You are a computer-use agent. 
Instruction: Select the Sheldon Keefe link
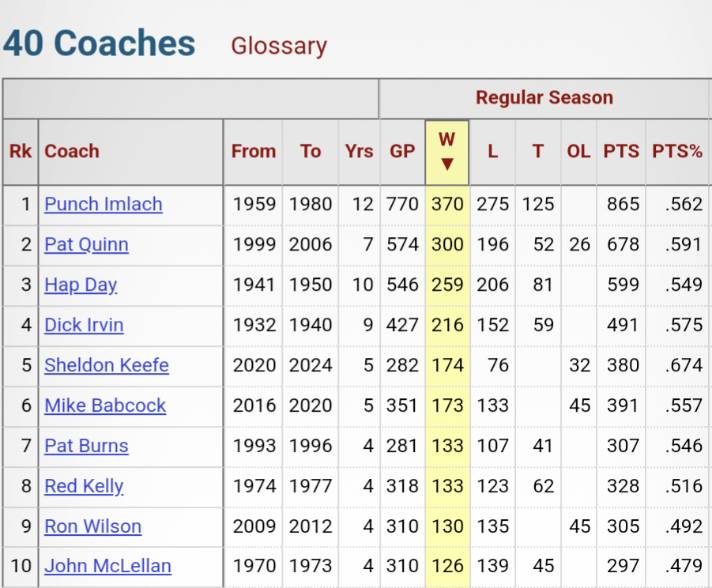point(107,365)
